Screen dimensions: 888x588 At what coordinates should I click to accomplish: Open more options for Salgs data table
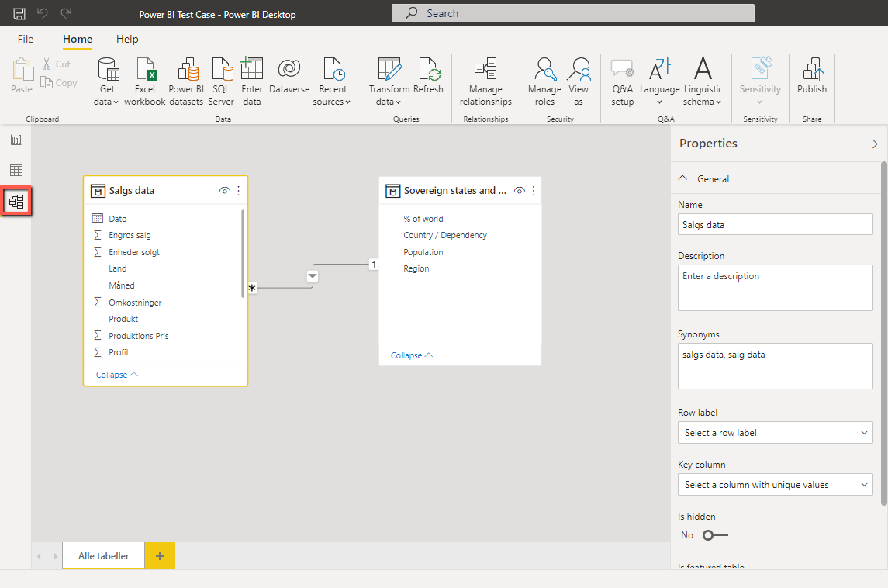click(x=238, y=191)
